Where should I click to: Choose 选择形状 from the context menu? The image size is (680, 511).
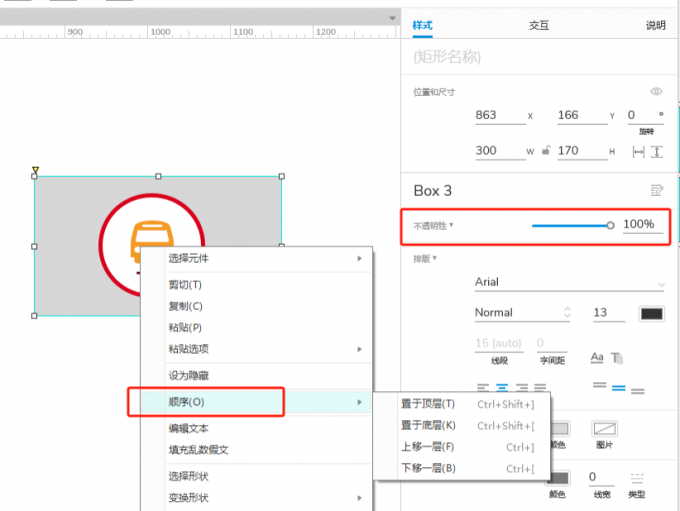[189, 476]
